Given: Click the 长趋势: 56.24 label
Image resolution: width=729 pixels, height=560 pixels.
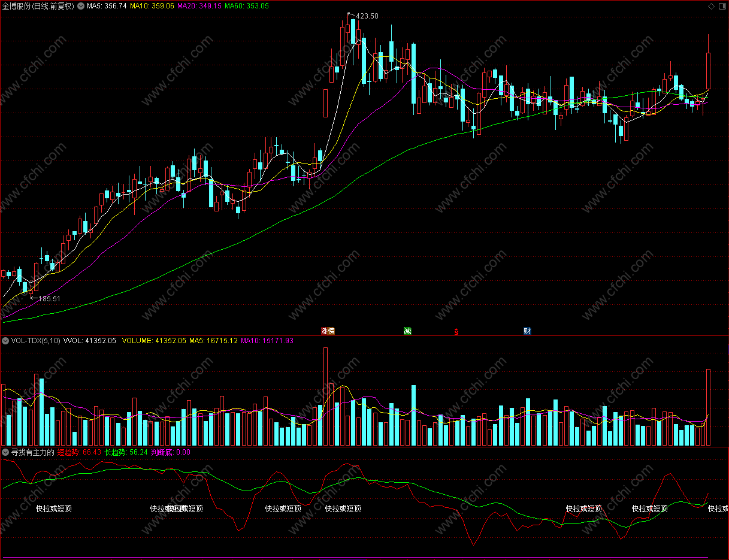Looking at the screenshot, I should (x=126, y=452).
